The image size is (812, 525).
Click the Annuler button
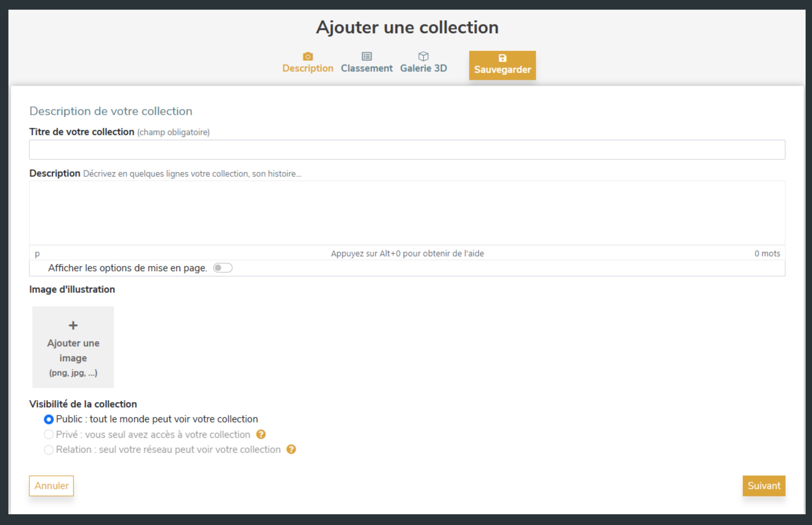pos(52,486)
